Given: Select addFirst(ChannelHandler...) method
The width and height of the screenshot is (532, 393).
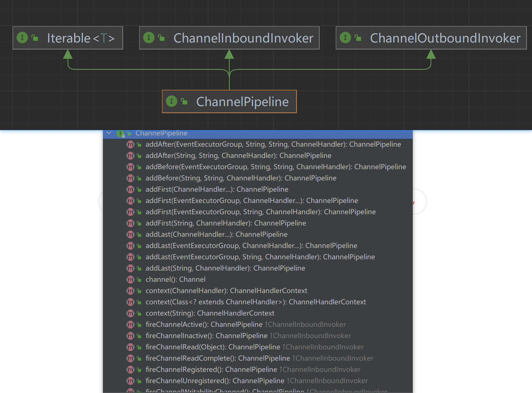Looking at the screenshot, I should click(x=217, y=189).
